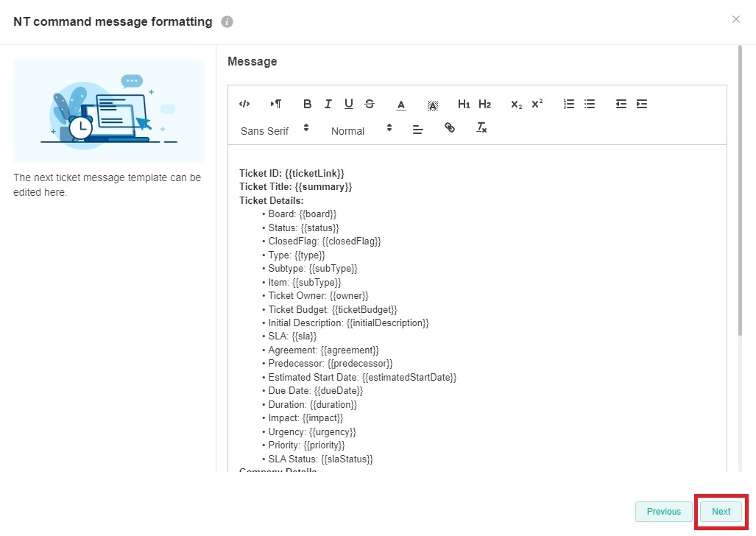Insert a hyperlink using link icon

coord(450,128)
